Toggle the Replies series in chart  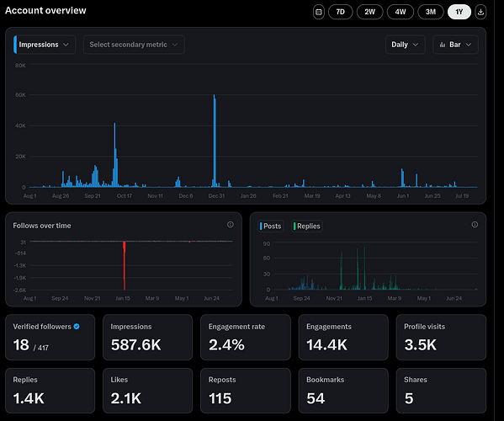point(307,226)
